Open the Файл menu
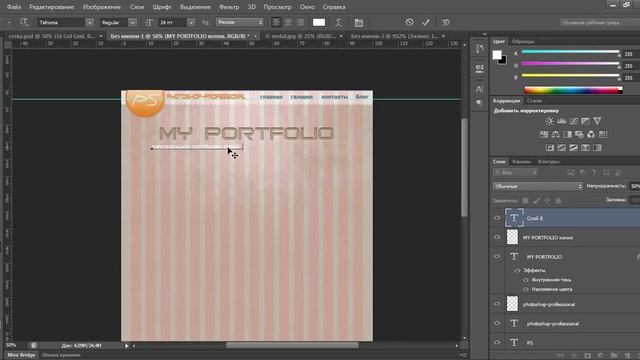The height and width of the screenshot is (360, 640). (14, 7)
